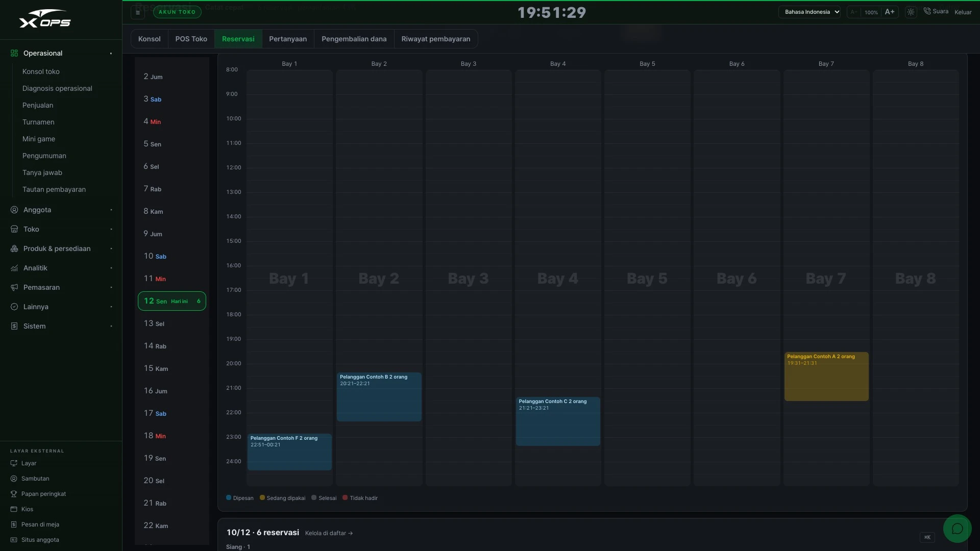Click the Operasional section icon
The image size is (980, 551).
point(14,53)
